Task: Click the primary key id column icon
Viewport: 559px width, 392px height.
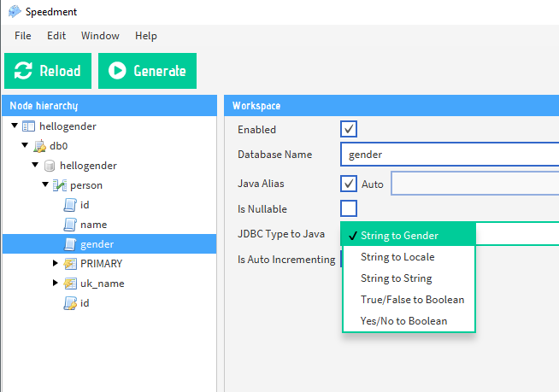Action: click(70, 303)
